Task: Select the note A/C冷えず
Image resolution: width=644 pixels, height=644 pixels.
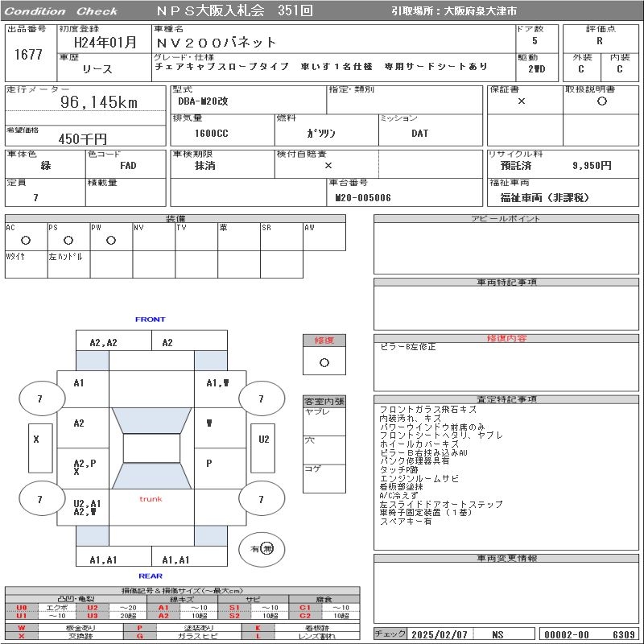Action: [x=398, y=496]
